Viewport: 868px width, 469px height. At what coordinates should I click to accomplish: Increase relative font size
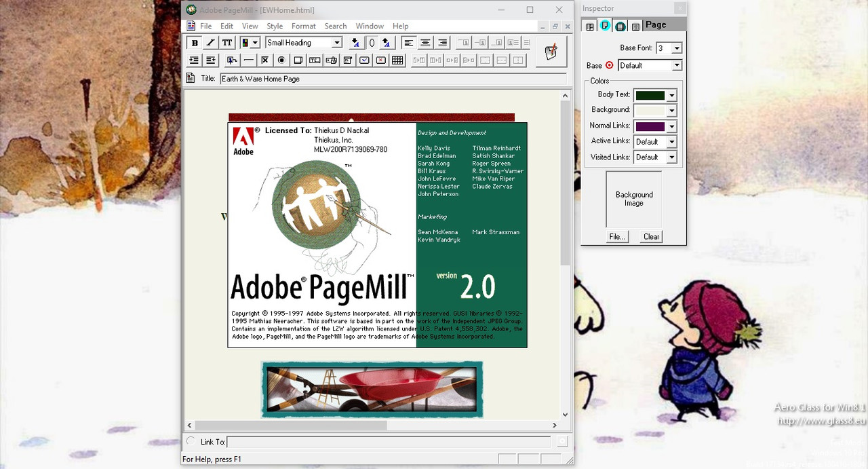click(387, 43)
